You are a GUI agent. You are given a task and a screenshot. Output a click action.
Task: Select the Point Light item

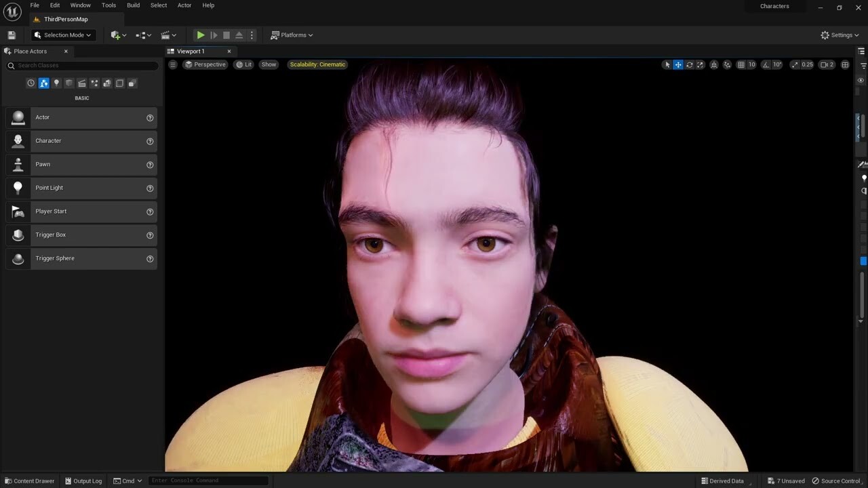click(x=81, y=188)
